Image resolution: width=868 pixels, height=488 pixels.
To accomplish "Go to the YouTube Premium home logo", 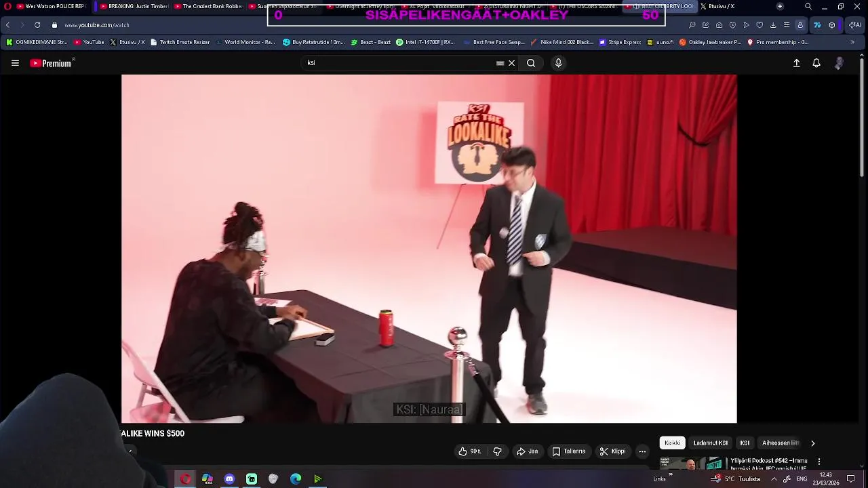I will coord(52,63).
